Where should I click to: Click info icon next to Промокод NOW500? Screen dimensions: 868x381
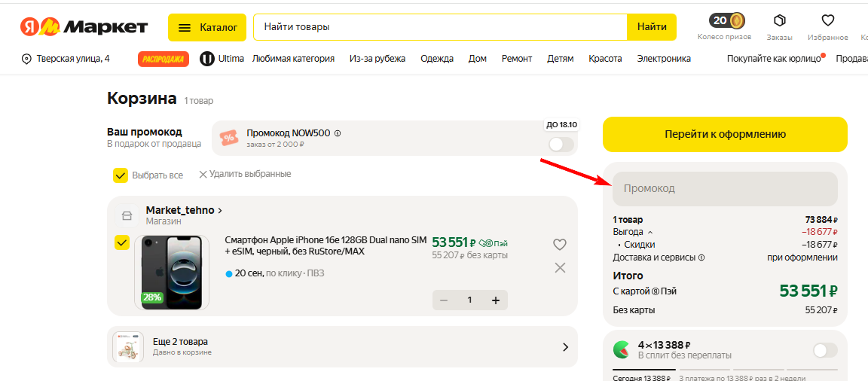pos(338,133)
